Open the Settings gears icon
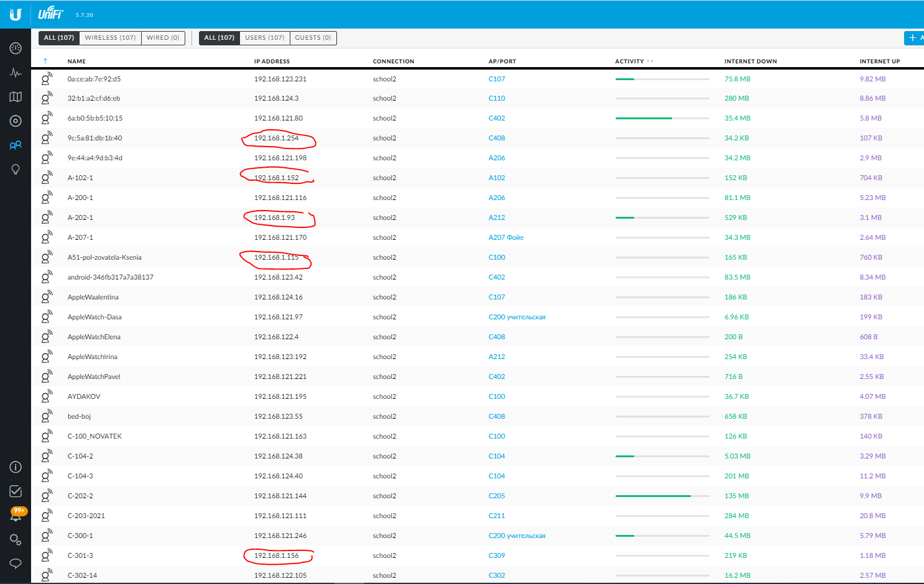Screen dimensions: 924x584 (16, 539)
